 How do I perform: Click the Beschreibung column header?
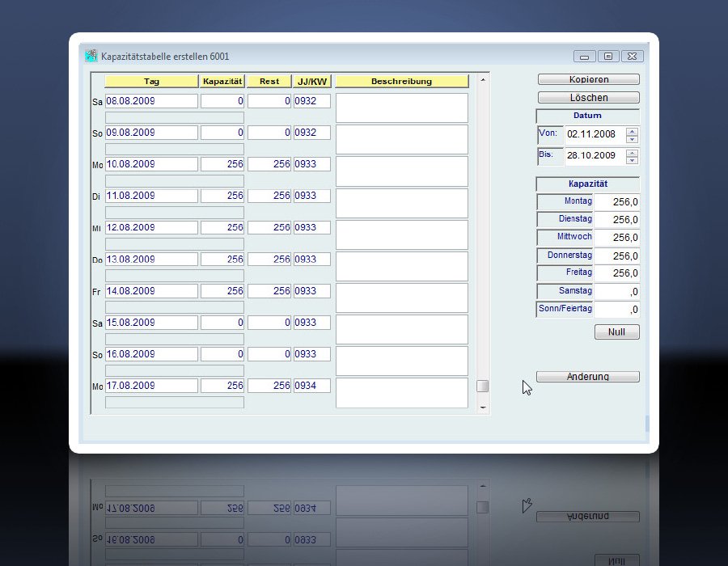pyautogui.click(x=401, y=81)
